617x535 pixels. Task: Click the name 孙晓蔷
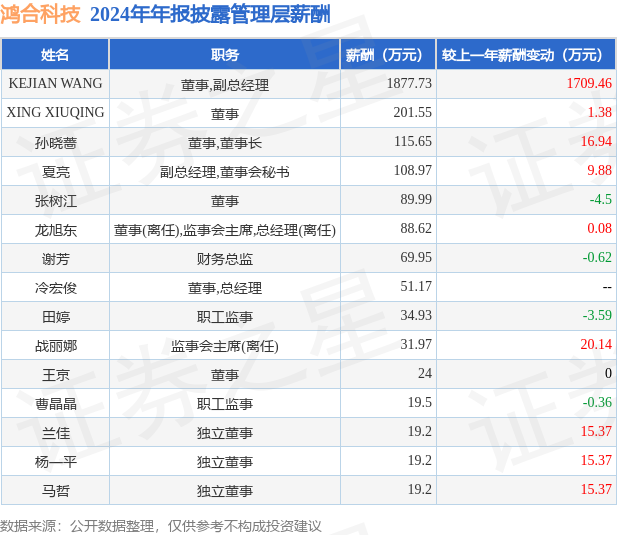pos(55,143)
